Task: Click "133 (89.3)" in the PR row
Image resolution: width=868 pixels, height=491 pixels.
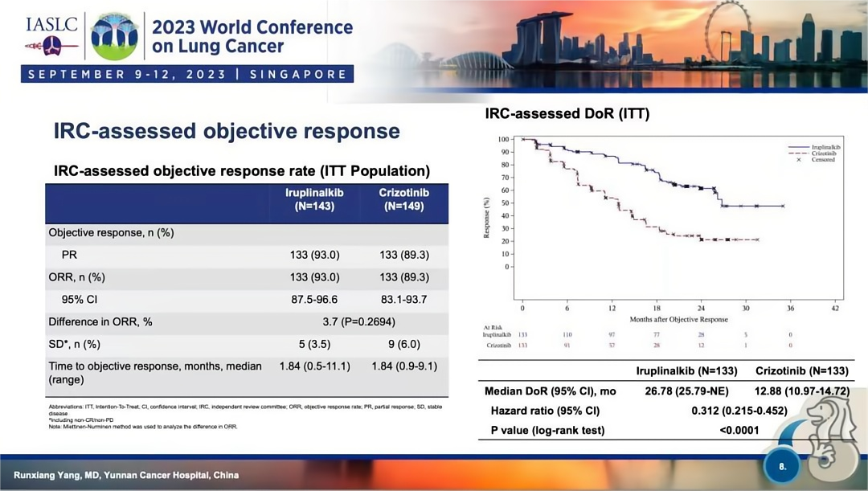Action: click(x=404, y=255)
